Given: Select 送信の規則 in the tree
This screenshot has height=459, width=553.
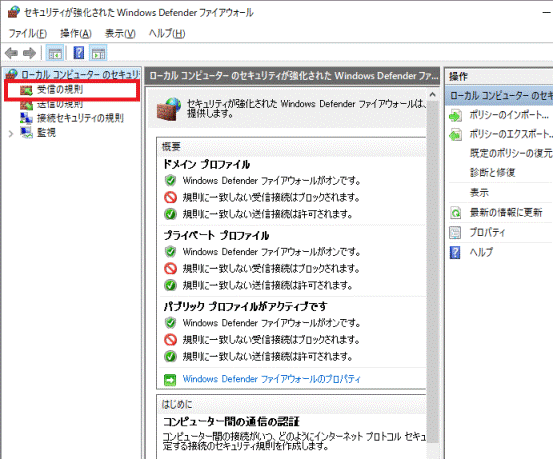Looking at the screenshot, I should click(60, 104).
